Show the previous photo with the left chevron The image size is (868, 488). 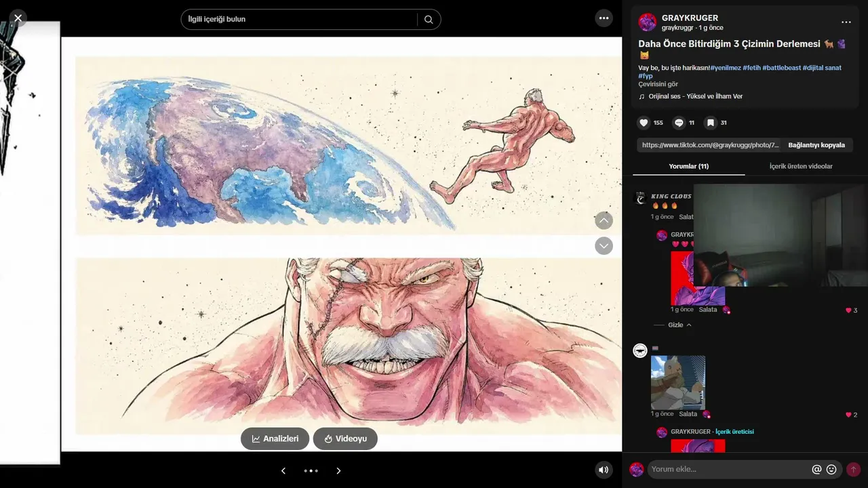coord(283,470)
